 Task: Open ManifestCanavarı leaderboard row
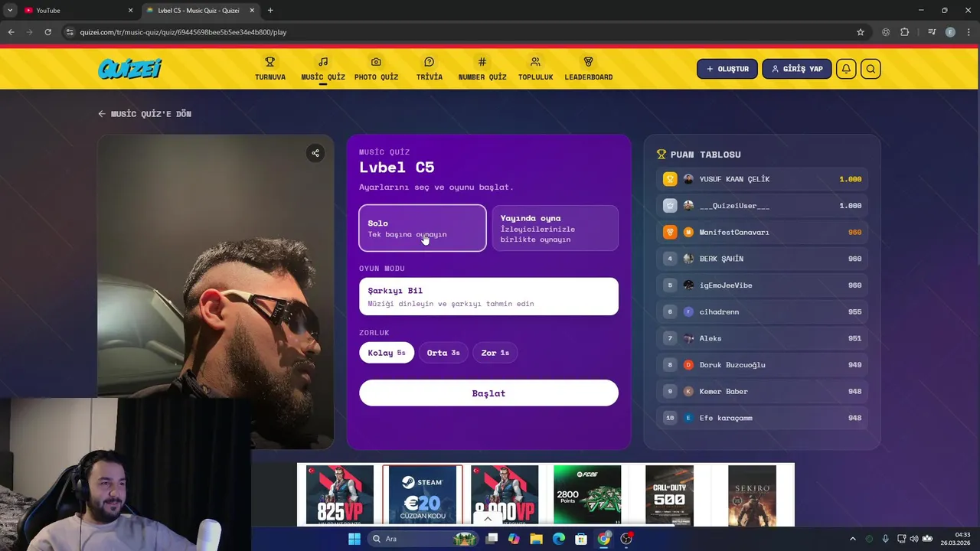[762, 232]
